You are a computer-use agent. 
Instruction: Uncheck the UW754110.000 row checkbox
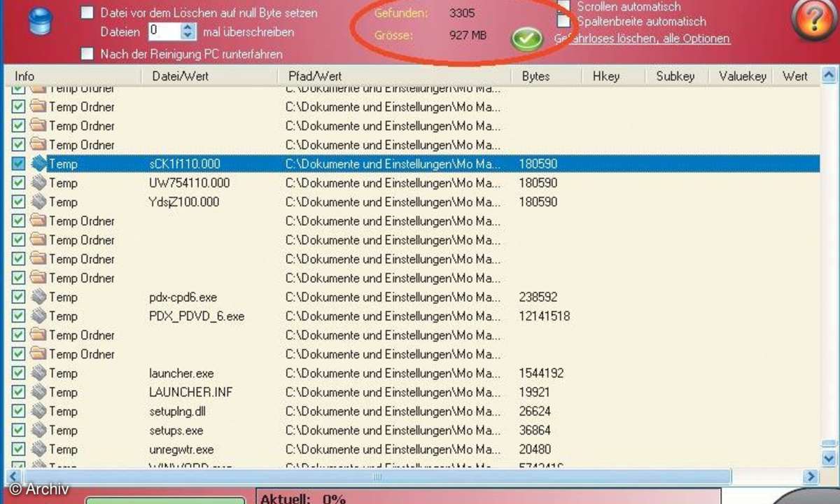[x=18, y=183]
